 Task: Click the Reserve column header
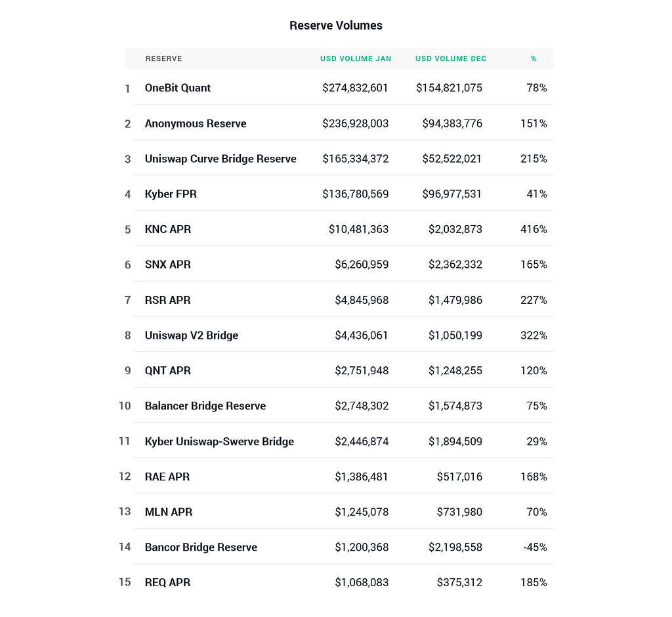click(164, 58)
